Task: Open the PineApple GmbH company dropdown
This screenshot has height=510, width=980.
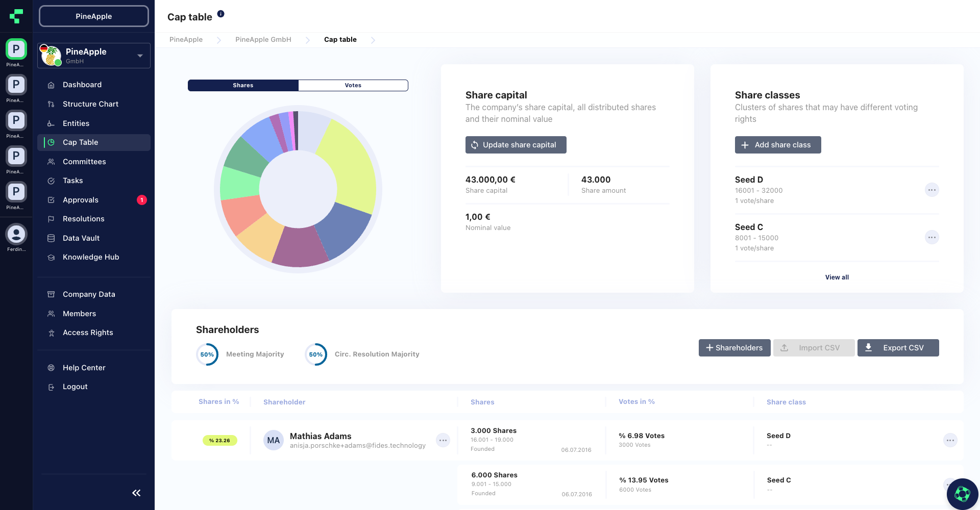Action: coord(140,56)
